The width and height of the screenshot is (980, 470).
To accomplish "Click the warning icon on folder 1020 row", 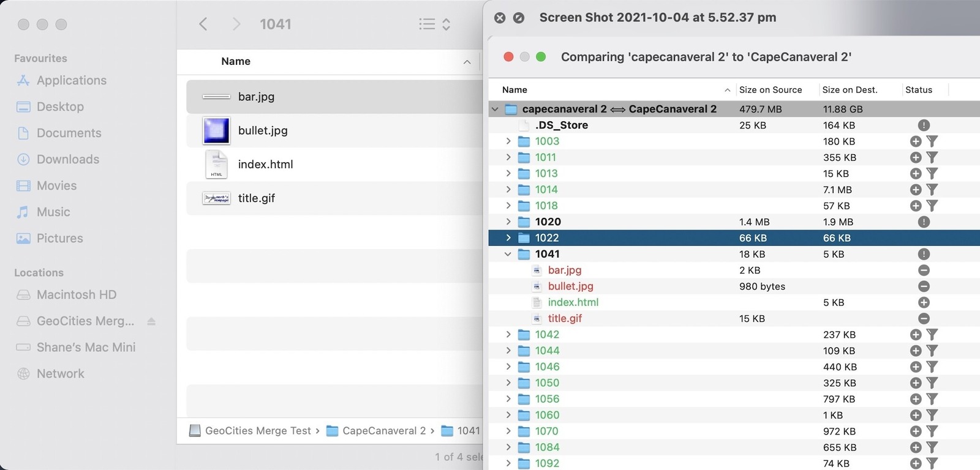I will point(924,222).
